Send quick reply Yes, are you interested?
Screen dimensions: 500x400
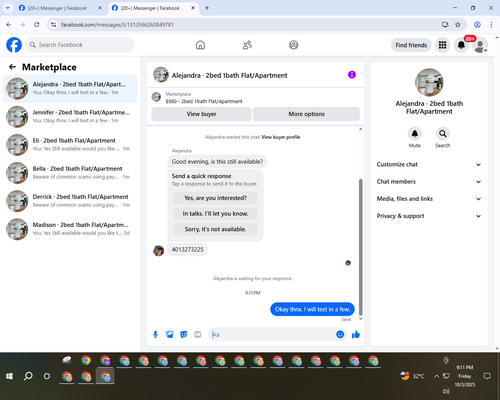[x=215, y=198]
